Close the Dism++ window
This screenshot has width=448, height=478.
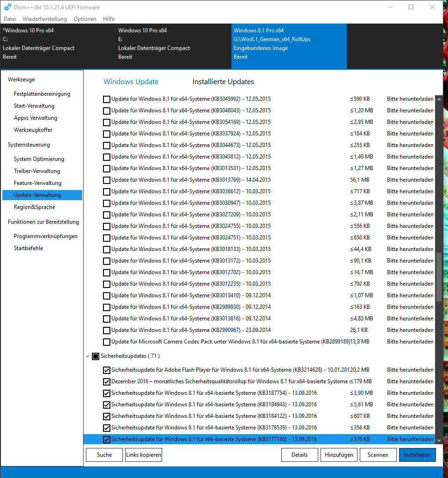coord(432,7)
